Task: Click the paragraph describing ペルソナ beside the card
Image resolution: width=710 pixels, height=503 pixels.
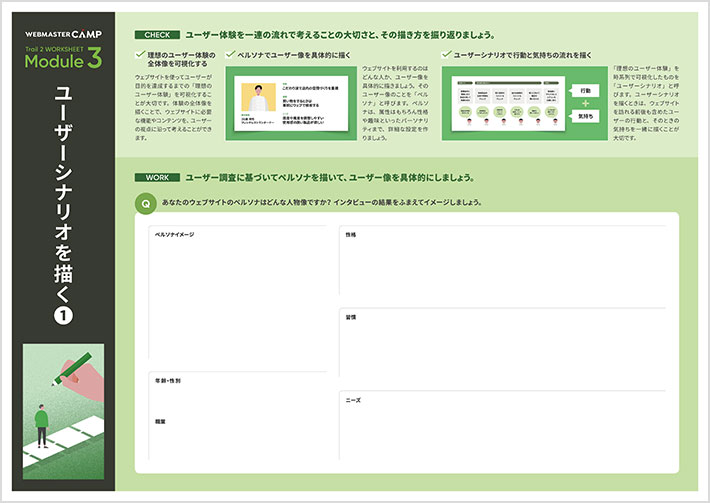Action: (395, 103)
